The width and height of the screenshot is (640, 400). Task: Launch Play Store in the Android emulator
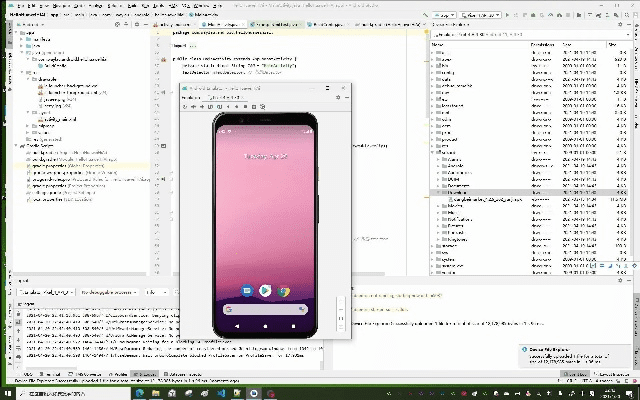265,291
